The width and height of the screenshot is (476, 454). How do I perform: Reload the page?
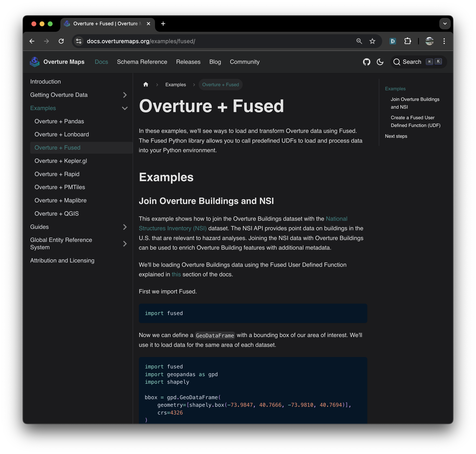point(61,41)
